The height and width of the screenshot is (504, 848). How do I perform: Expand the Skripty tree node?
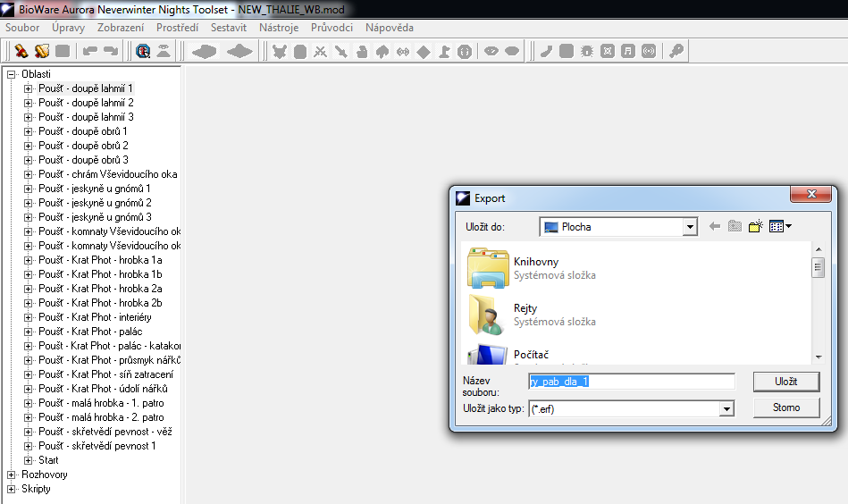(12, 489)
